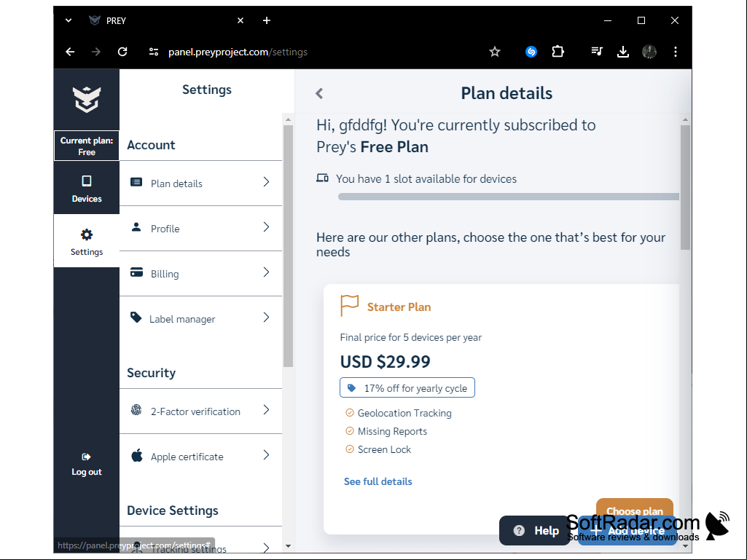Click the Missing Reports feature text
Viewport: 747px width, 560px height.
[x=392, y=431]
